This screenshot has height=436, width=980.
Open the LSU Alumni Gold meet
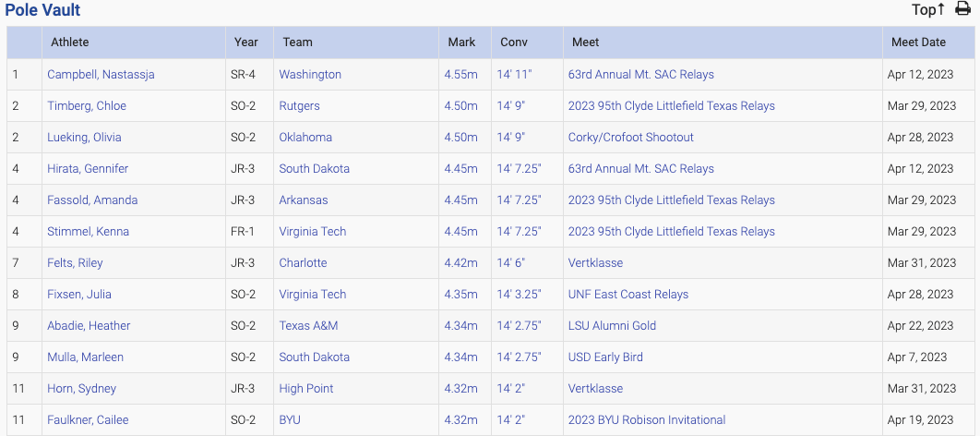pos(612,325)
